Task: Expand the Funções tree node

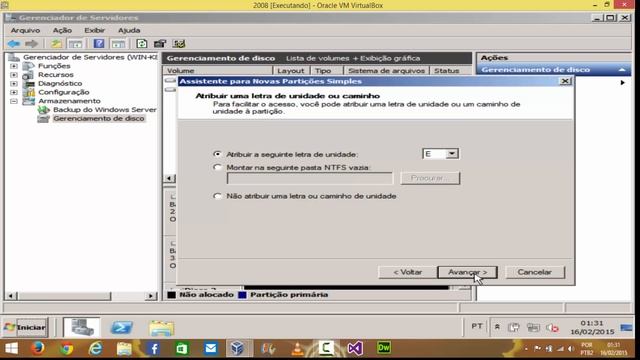Action: click(14, 66)
